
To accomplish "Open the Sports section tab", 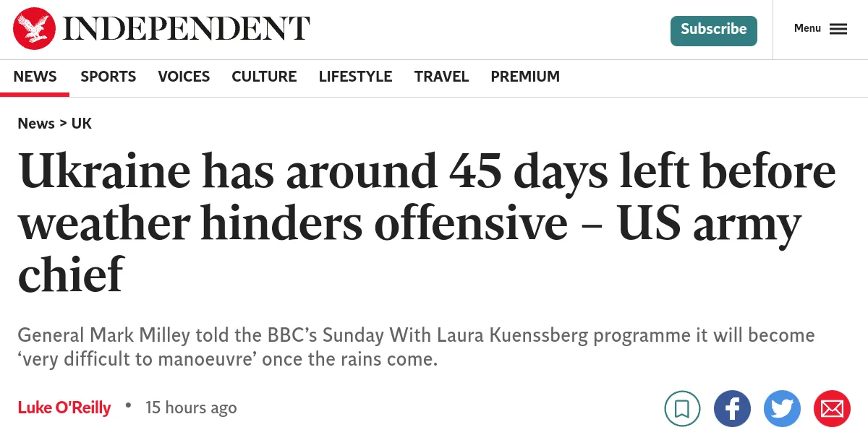I will pos(109,77).
